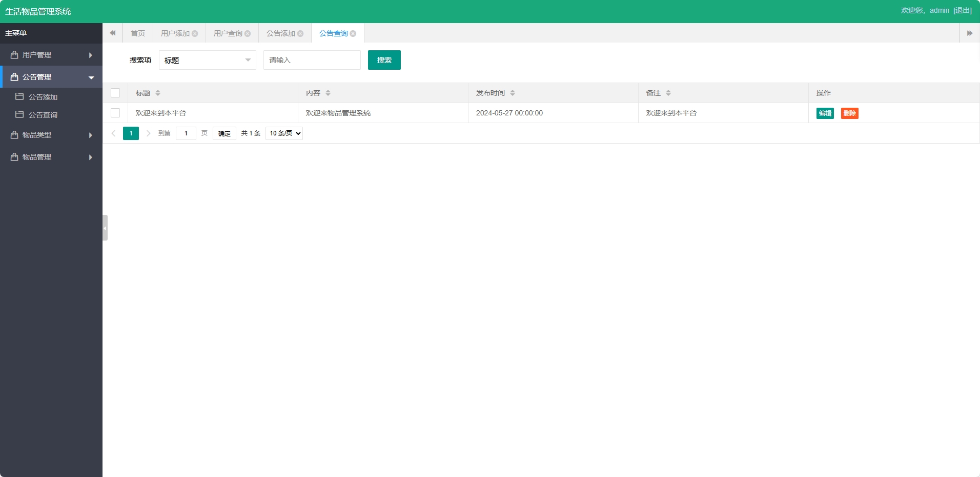The width and height of the screenshot is (980, 477).
Task: Click the sidebar collapse handle
Action: tap(104, 228)
